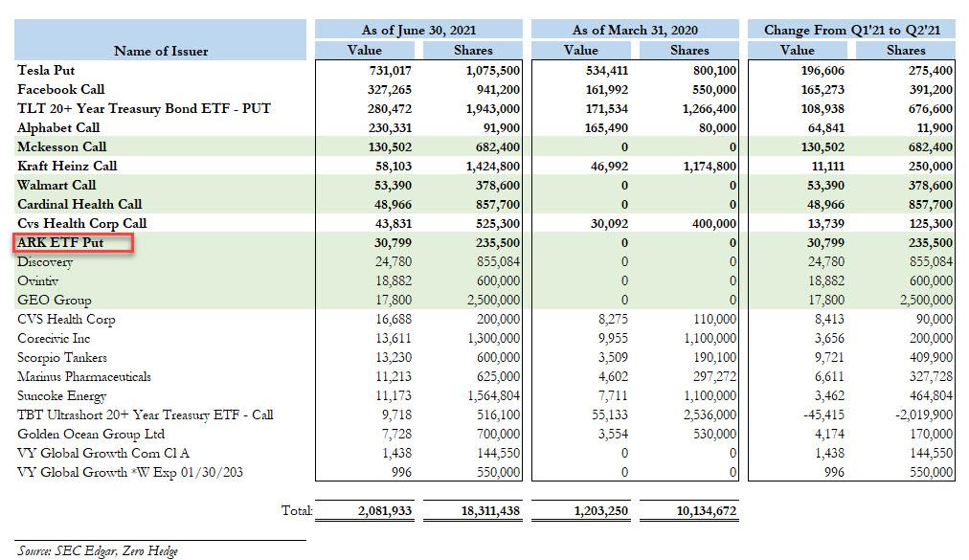Select Cvs Health Corp Call March value "30,092"
969x560 pixels.
(x=609, y=224)
